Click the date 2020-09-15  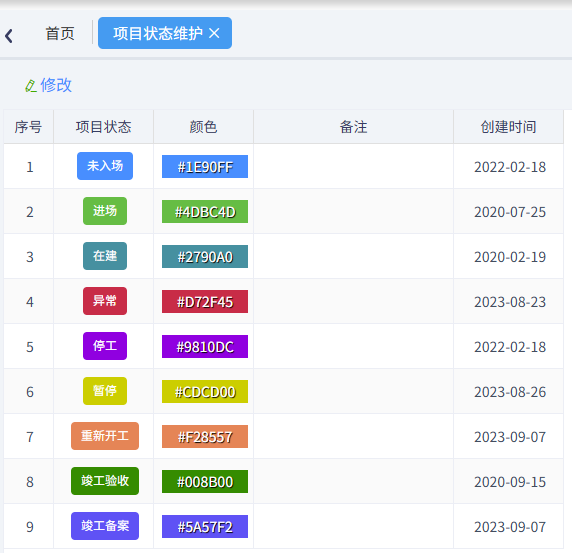coord(510,482)
